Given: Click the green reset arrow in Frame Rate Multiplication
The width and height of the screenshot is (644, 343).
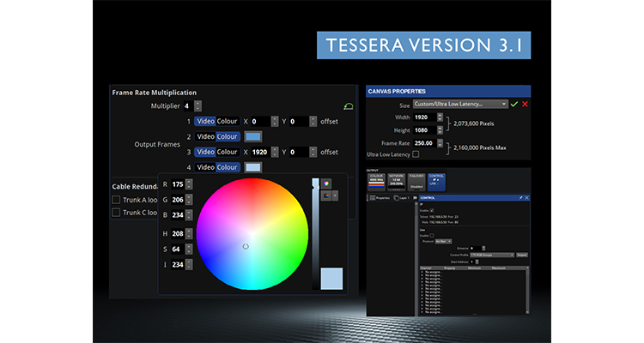Looking at the screenshot, I should click(x=349, y=106).
